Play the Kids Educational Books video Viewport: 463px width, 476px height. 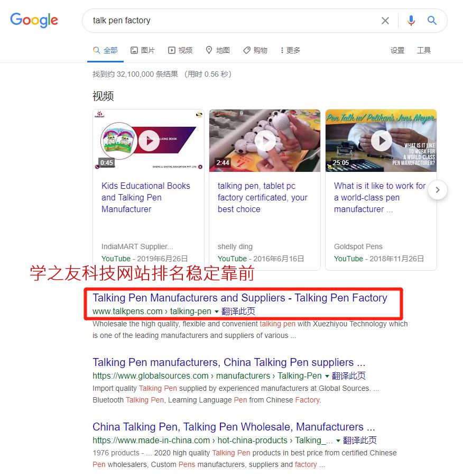click(149, 141)
